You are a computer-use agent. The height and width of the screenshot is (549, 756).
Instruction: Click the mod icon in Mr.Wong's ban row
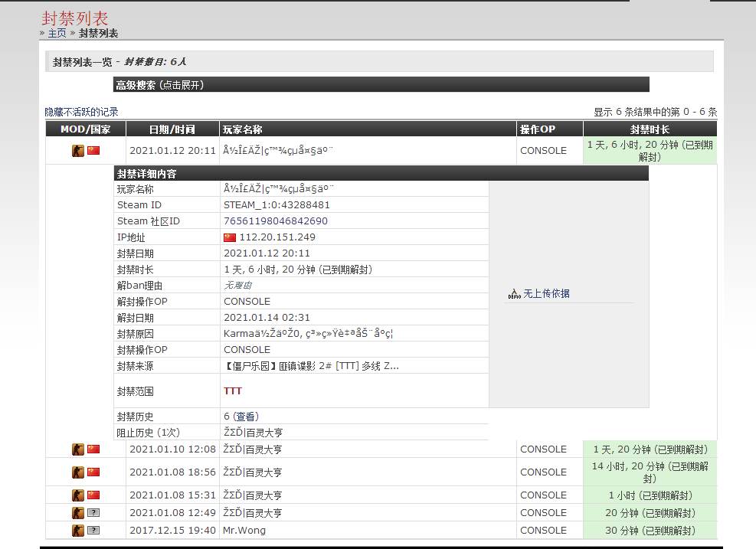coord(78,530)
